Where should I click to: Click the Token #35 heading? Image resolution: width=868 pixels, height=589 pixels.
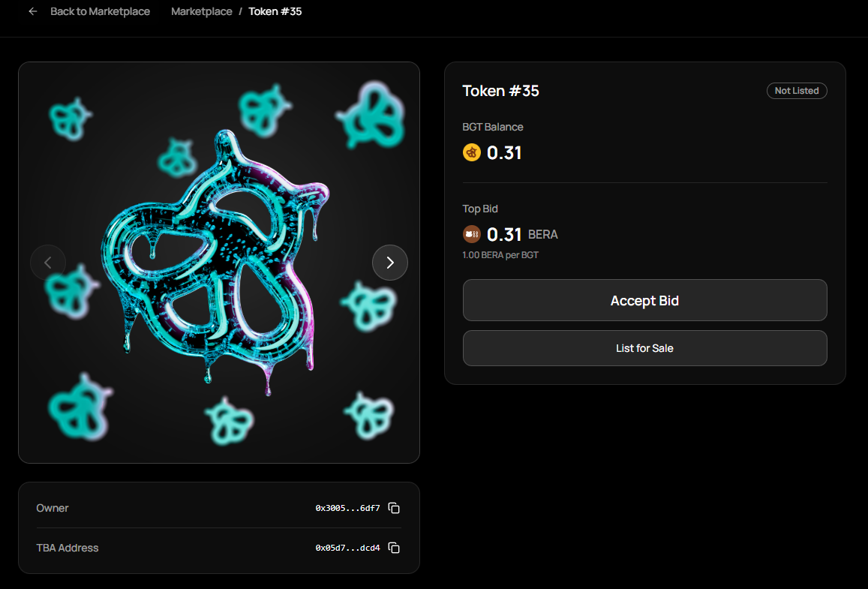pyautogui.click(x=500, y=91)
